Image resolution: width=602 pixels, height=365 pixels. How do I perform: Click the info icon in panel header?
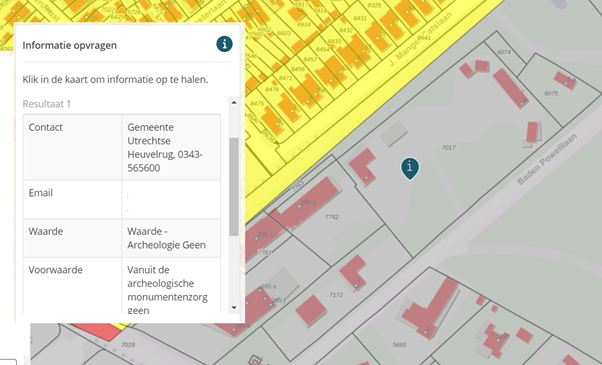pyautogui.click(x=224, y=44)
